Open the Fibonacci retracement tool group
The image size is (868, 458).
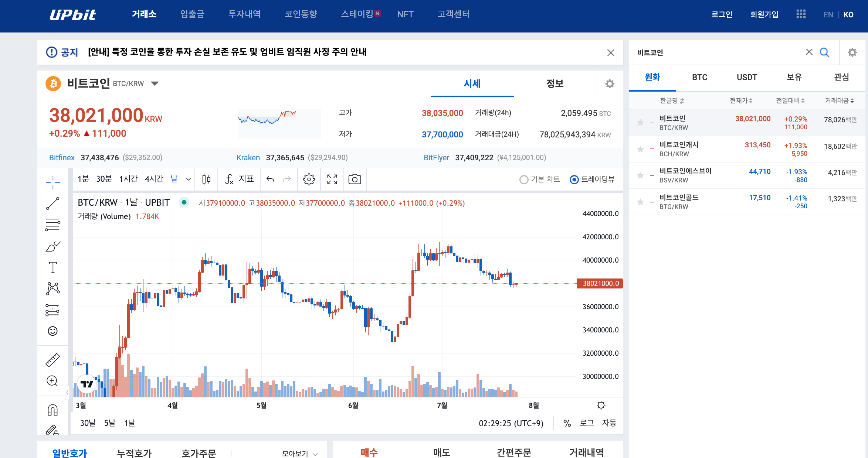(53, 225)
